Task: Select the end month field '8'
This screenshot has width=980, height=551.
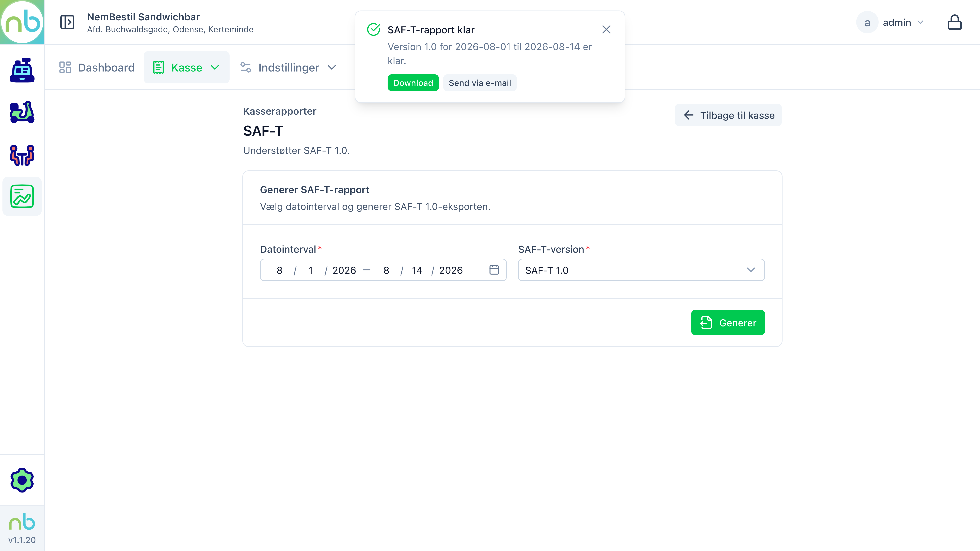Action: coord(386,270)
